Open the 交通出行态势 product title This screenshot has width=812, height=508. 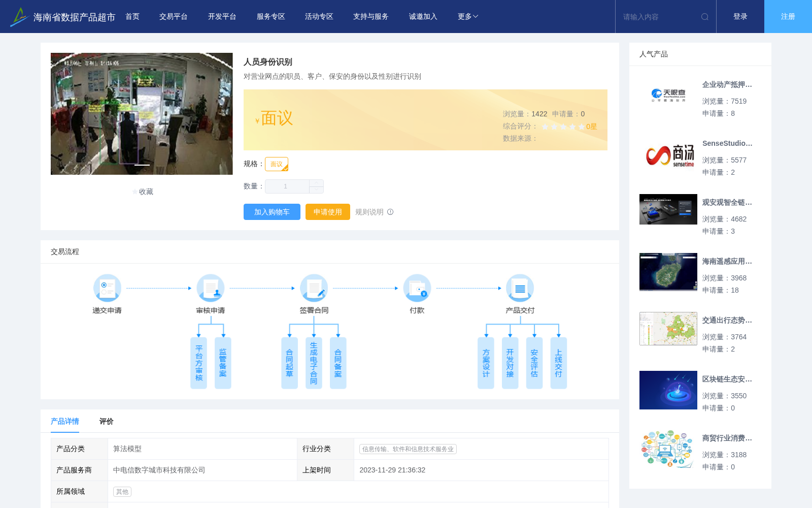[727, 320]
